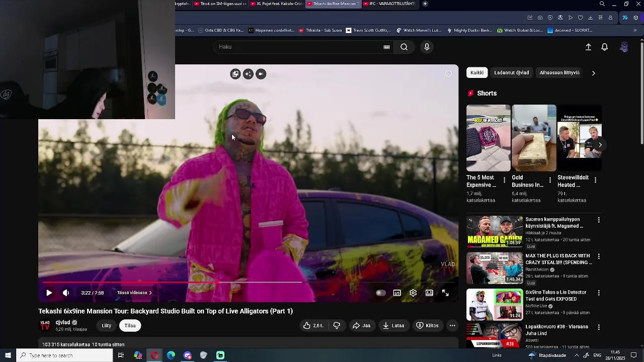This screenshot has width=644, height=362.
Task: Click the taskbar 'Type here to search' box
Action: click(x=64, y=355)
